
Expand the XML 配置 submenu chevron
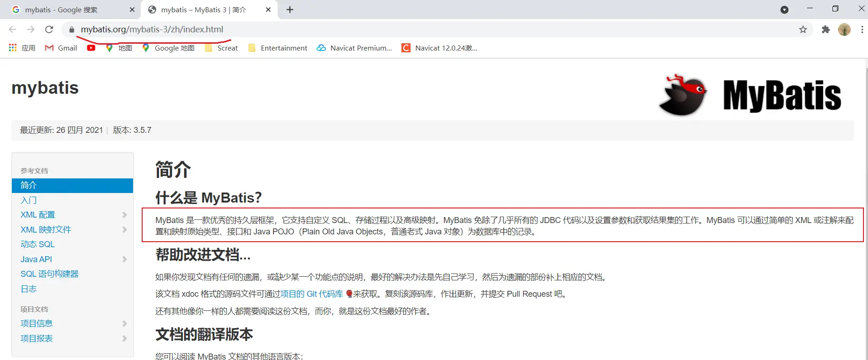tap(124, 215)
